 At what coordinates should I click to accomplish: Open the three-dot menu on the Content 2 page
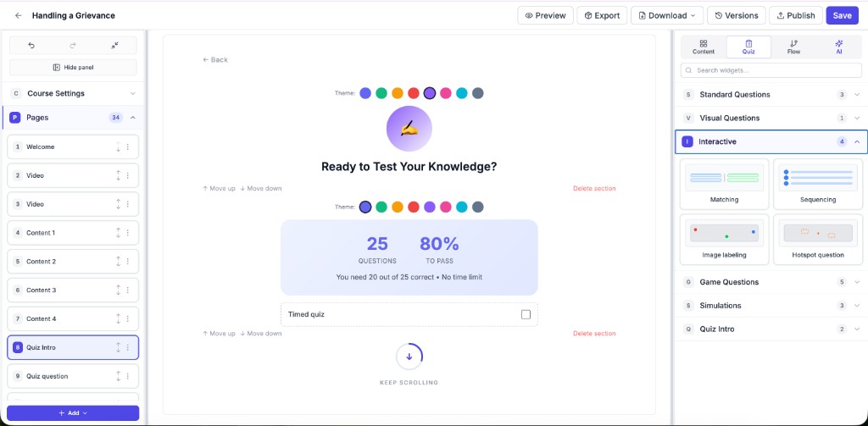[x=128, y=261]
